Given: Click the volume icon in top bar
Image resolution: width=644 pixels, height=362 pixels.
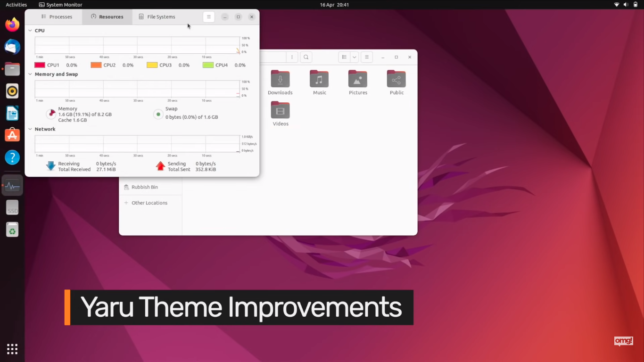Looking at the screenshot, I should (626, 5).
